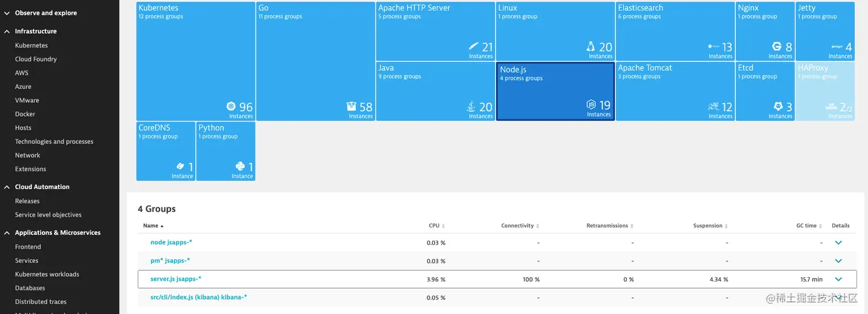
Task: Open Docker in the sidebar
Action: click(25, 114)
